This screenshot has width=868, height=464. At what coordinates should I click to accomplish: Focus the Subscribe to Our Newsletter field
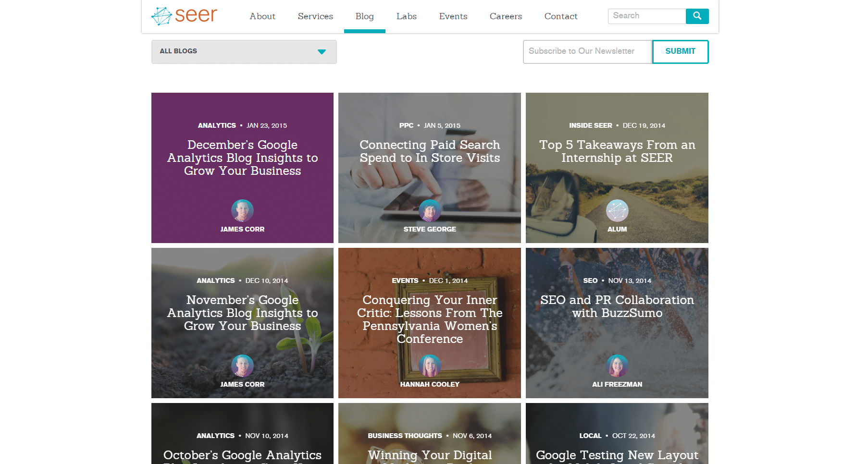(x=587, y=51)
